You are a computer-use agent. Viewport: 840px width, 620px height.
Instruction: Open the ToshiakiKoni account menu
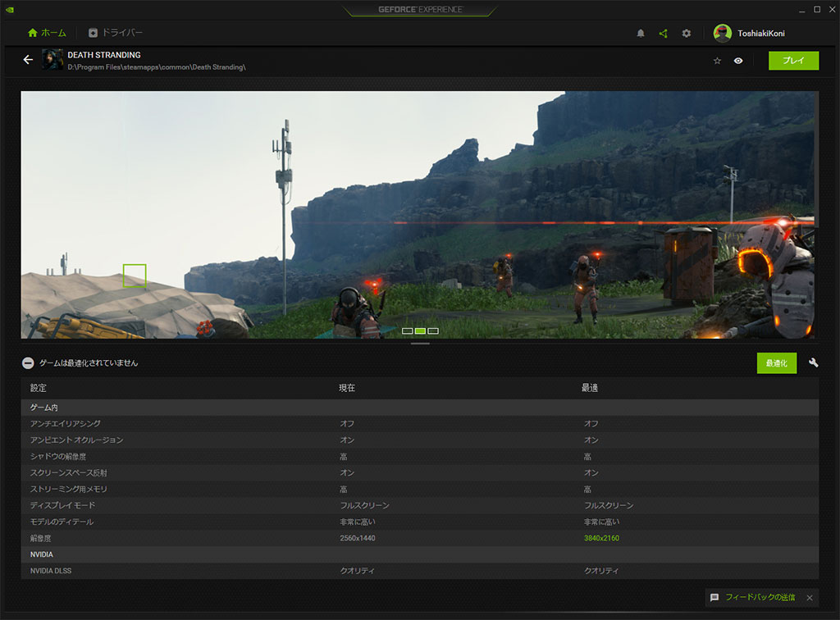click(x=760, y=34)
